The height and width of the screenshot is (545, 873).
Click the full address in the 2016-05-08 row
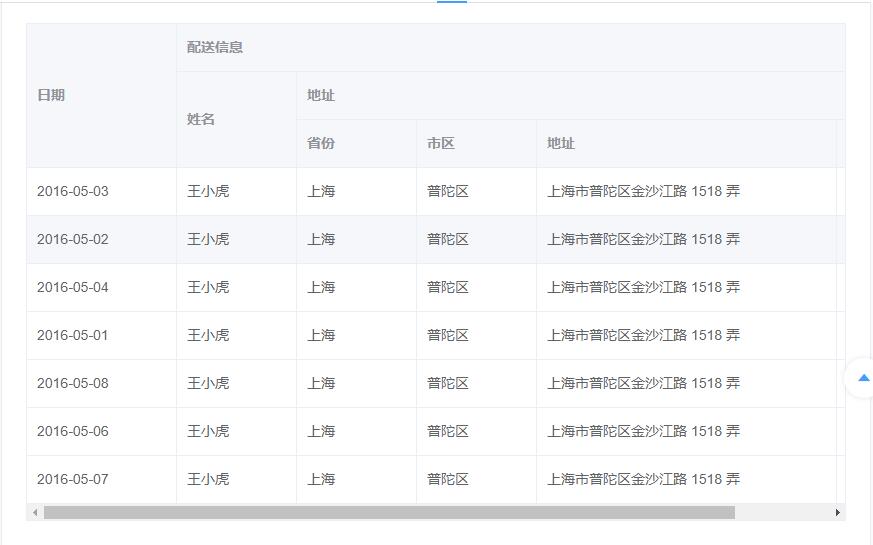pyautogui.click(x=644, y=383)
